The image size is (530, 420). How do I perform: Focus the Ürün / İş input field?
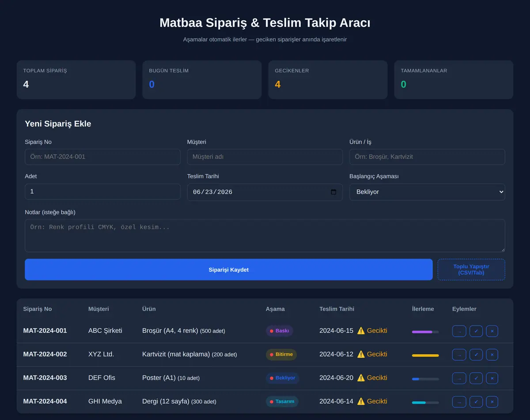click(427, 157)
